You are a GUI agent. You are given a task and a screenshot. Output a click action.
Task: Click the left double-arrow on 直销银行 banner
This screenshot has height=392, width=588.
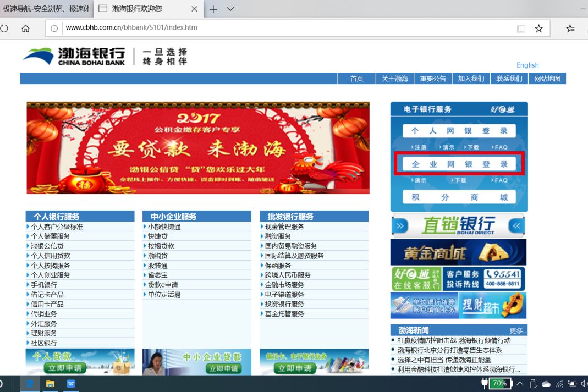pos(516,226)
